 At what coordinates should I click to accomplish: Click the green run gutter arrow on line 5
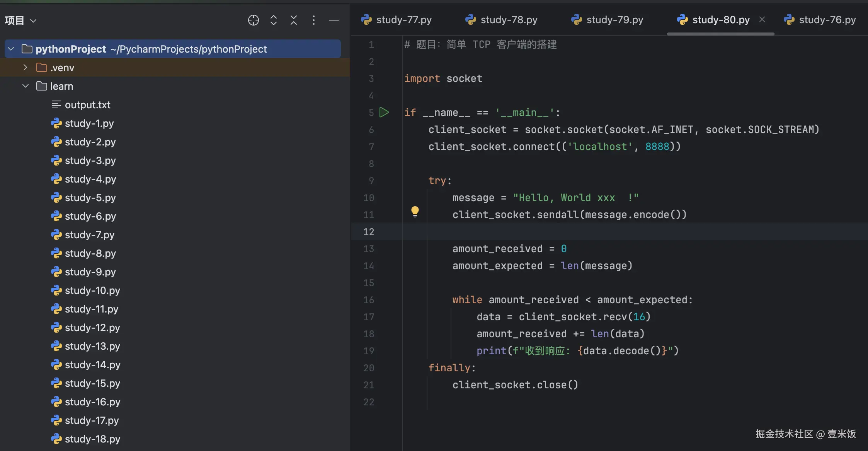point(384,113)
